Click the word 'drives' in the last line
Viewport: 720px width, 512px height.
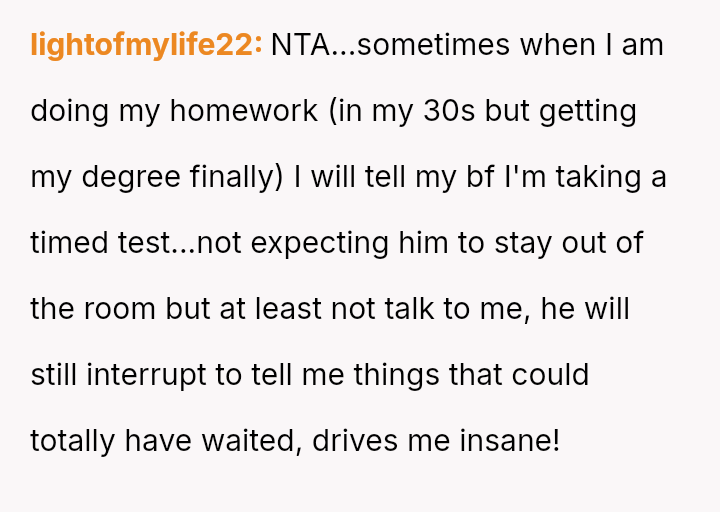(x=354, y=441)
